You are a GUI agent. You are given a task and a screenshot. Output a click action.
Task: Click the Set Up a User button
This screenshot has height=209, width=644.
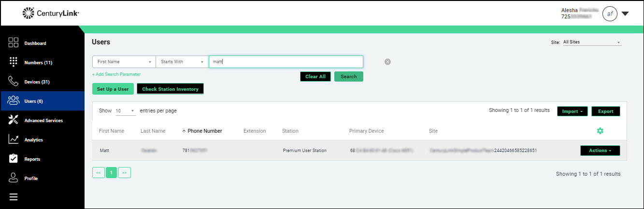[113, 89]
